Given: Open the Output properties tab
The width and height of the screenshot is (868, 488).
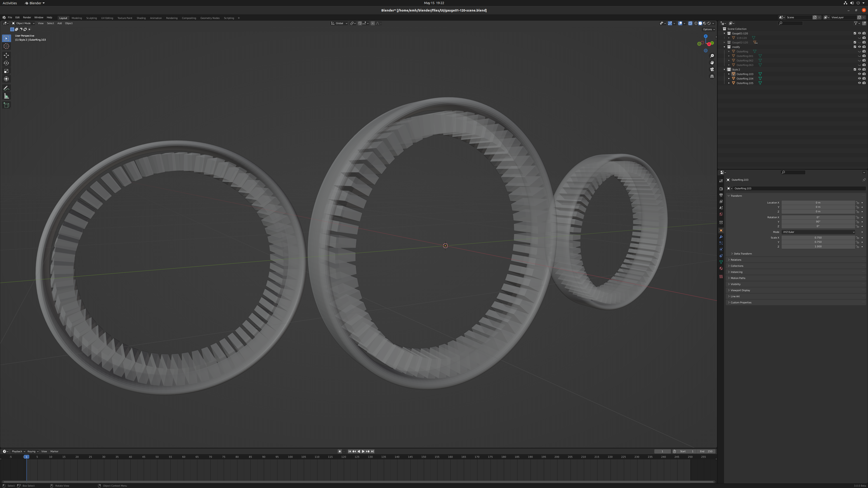Looking at the screenshot, I should [721, 195].
